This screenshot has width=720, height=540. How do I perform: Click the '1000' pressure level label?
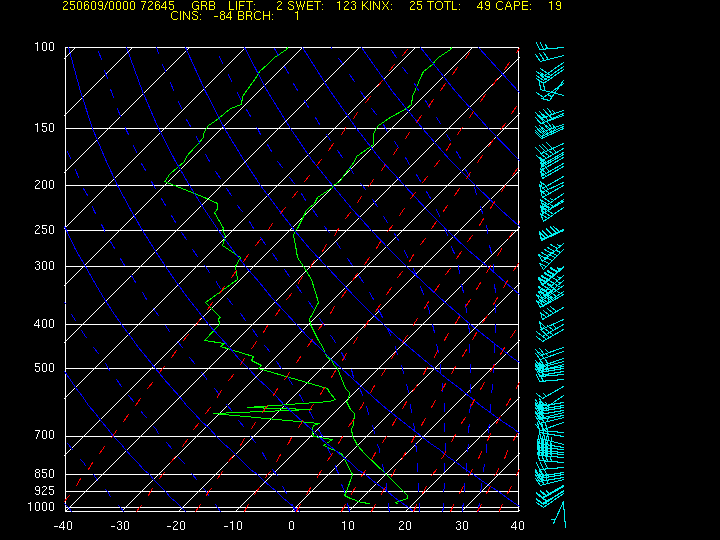point(41,507)
